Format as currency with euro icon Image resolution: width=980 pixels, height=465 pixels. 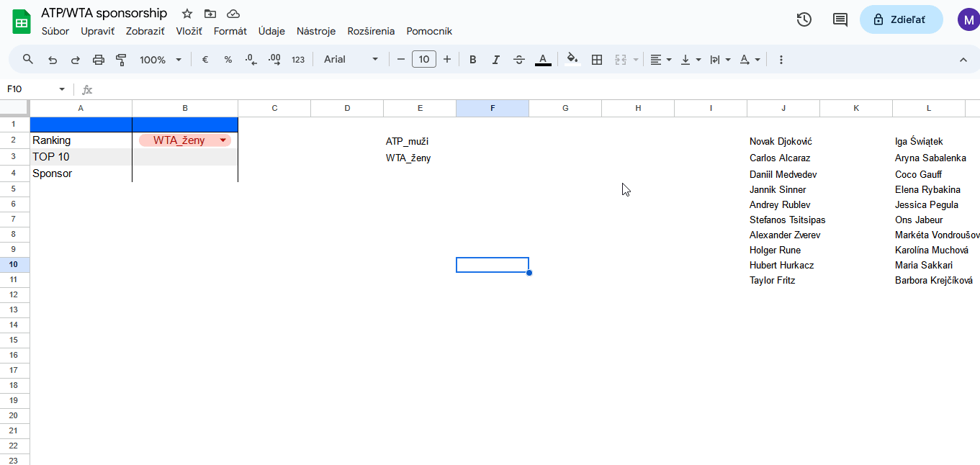205,60
